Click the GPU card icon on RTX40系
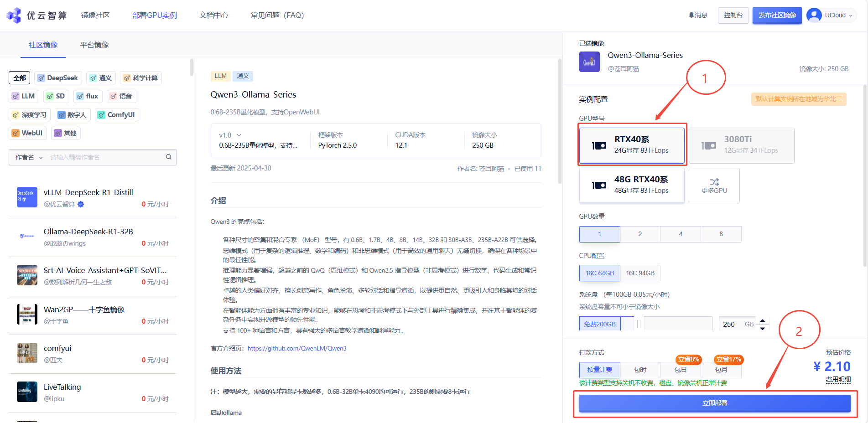 (599, 145)
